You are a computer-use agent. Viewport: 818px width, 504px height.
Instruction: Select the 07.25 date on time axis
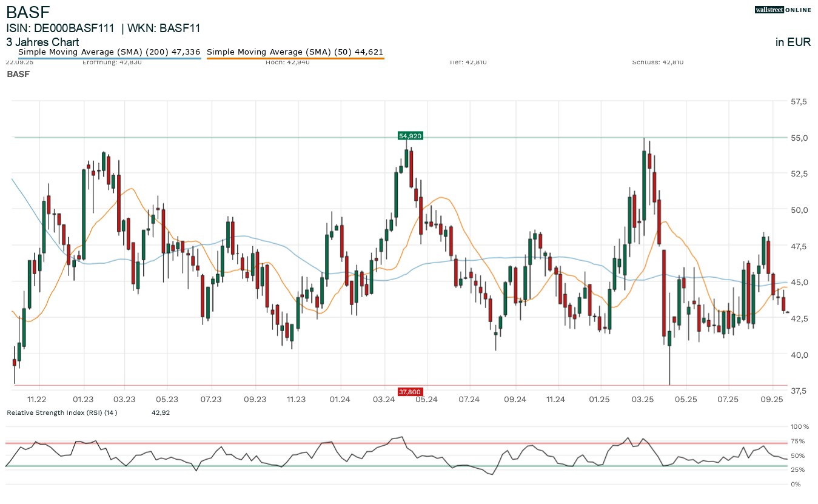728,399
